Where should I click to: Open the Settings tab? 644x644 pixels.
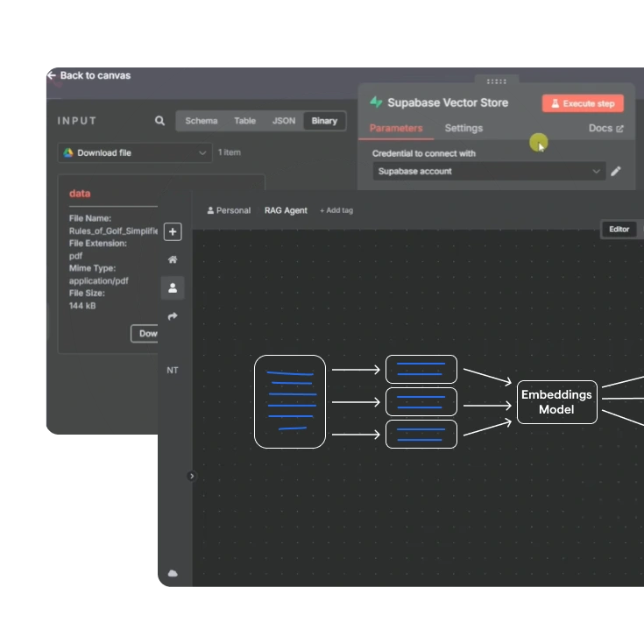coord(464,128)
